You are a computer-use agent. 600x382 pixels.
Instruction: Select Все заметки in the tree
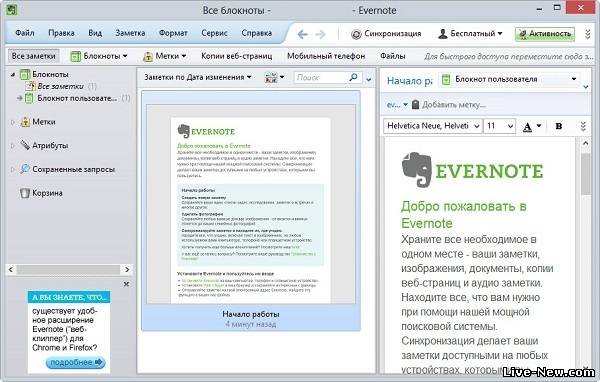(60, 87)
